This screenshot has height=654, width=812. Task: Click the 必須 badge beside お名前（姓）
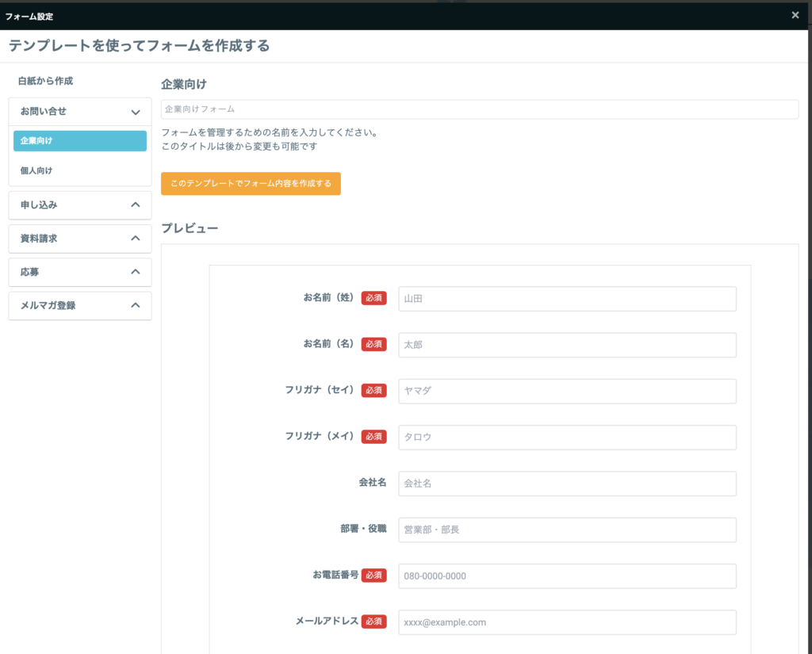tap(373, 298)
